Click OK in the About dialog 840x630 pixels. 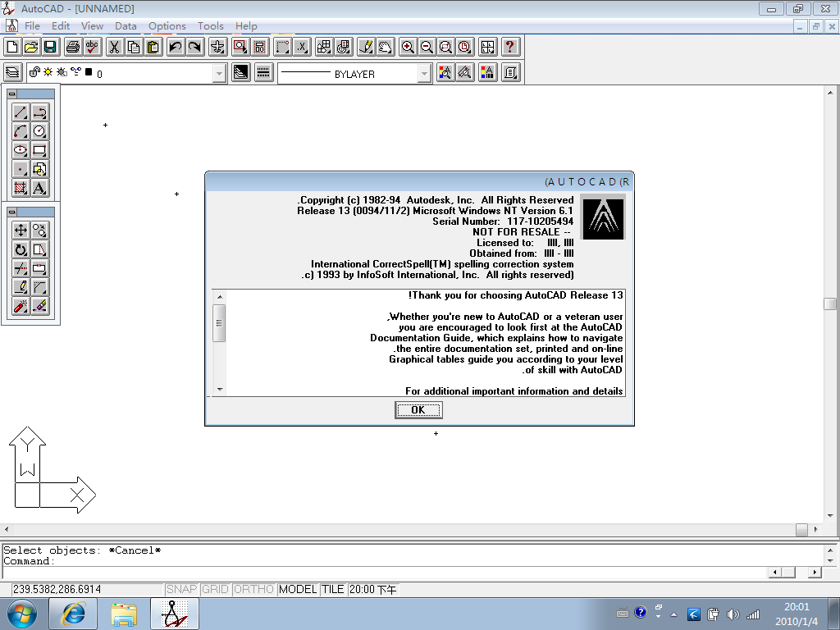point(418,409)
